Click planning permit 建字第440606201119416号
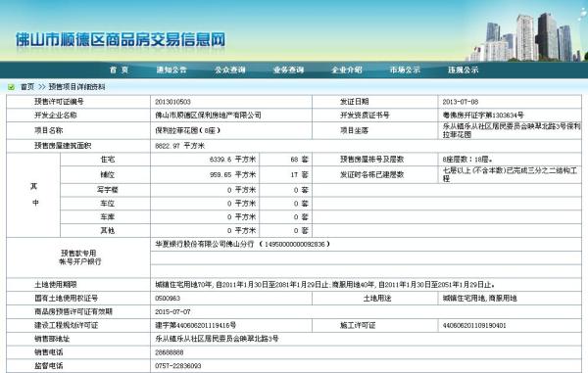This screenshot has width=588, height=373. click(x=195, y=325)
